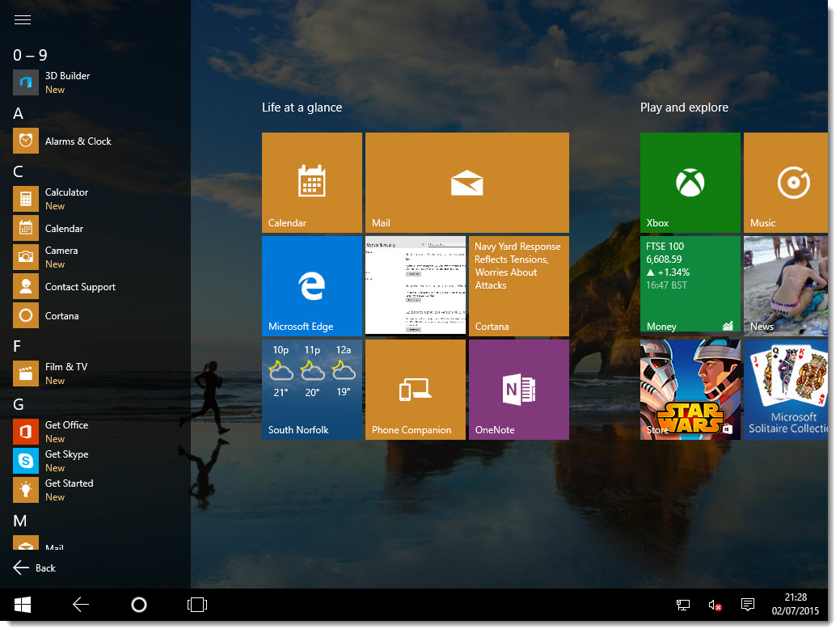Click the date and time on the taskbar

coord(796,604)
